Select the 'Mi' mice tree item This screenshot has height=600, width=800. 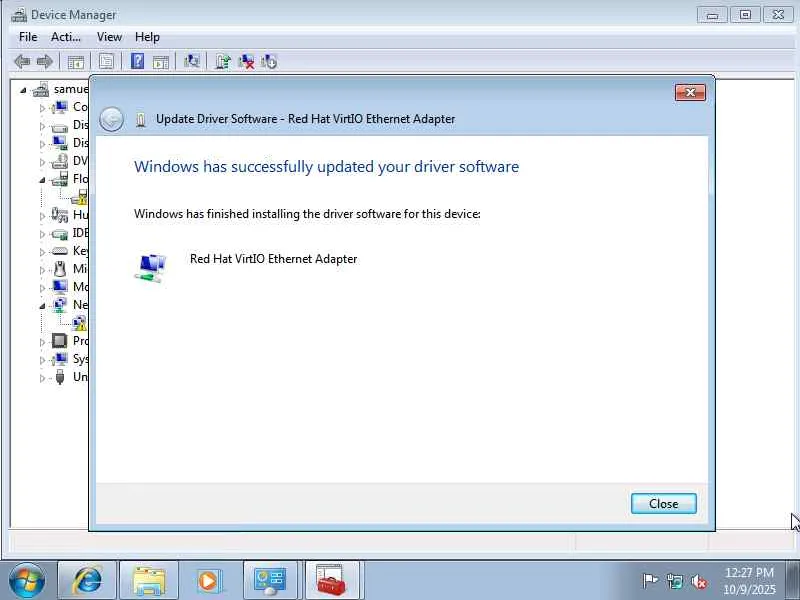point(81,268)
